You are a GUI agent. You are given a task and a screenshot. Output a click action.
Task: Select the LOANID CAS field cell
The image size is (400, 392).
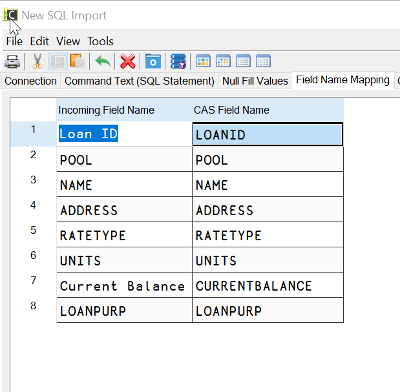pyautogui.click(x=268, y=134)
